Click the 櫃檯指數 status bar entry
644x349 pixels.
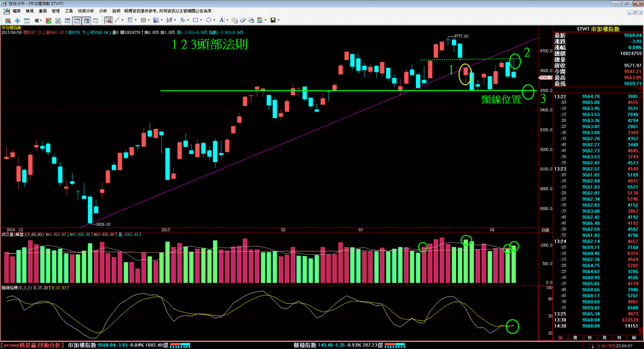click(305, 345)
